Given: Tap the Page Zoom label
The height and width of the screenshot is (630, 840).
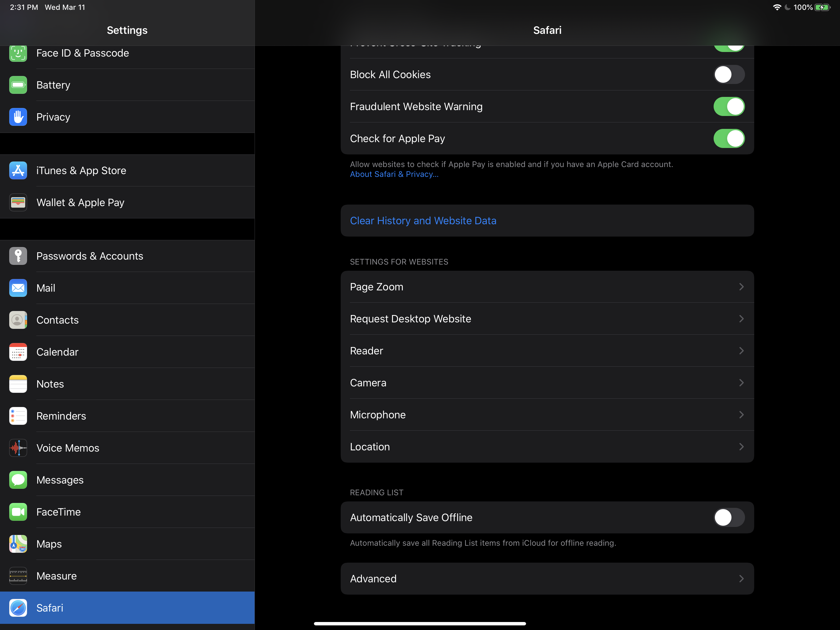Looking at the screenshot, I should pos(376,287).
